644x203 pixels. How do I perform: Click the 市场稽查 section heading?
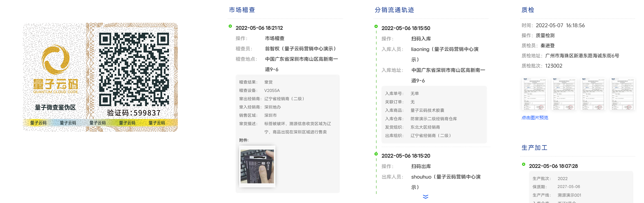pyautogui.click(x=242, y=10)
